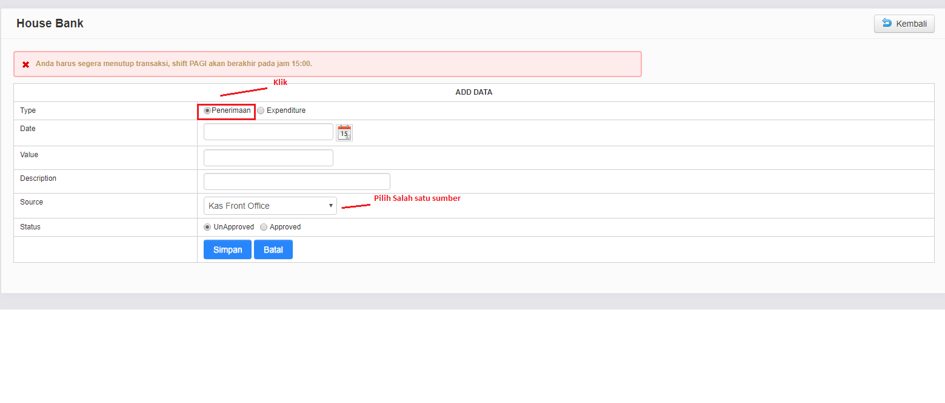
Task: Click the Source row label
Action: (32, 203)
